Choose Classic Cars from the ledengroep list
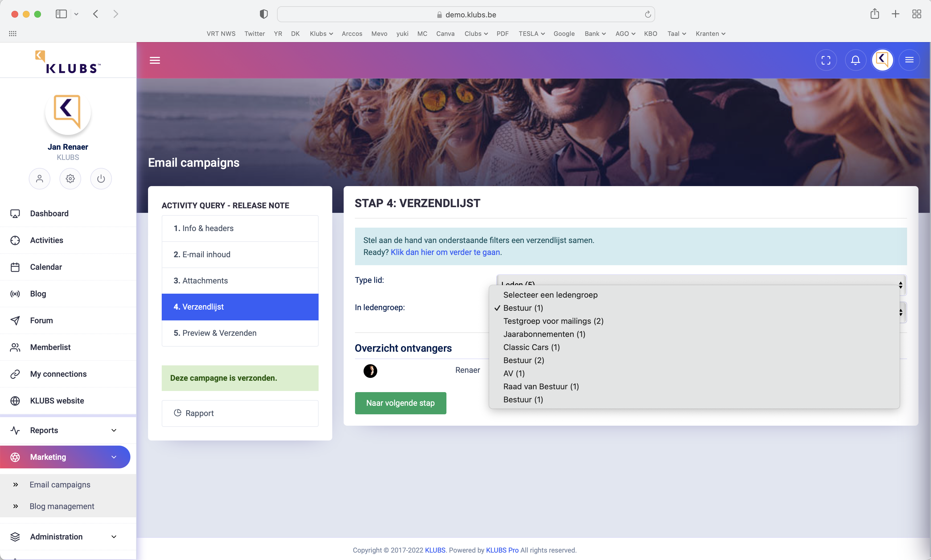This screenshot has height=560, width=931. [x=531, y=347]
